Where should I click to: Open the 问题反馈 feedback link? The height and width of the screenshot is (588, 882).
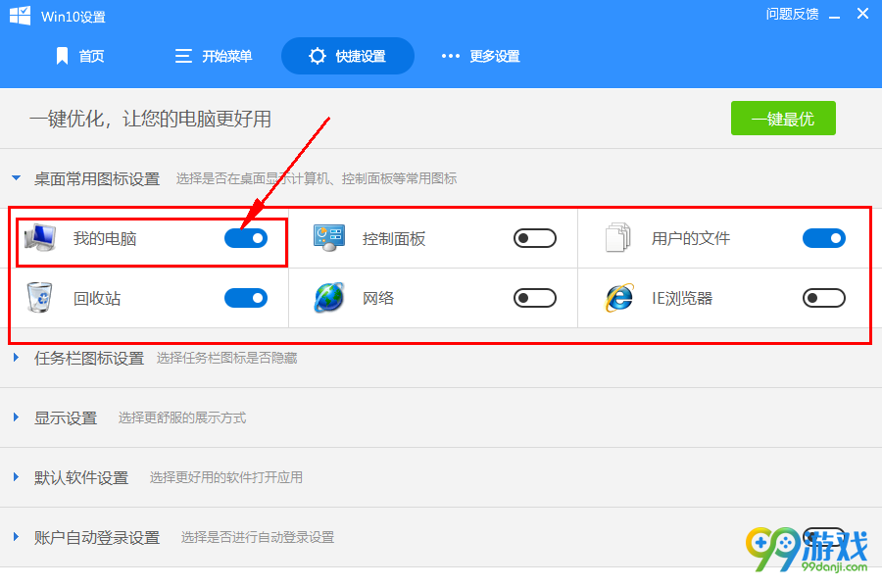point(792,14)
